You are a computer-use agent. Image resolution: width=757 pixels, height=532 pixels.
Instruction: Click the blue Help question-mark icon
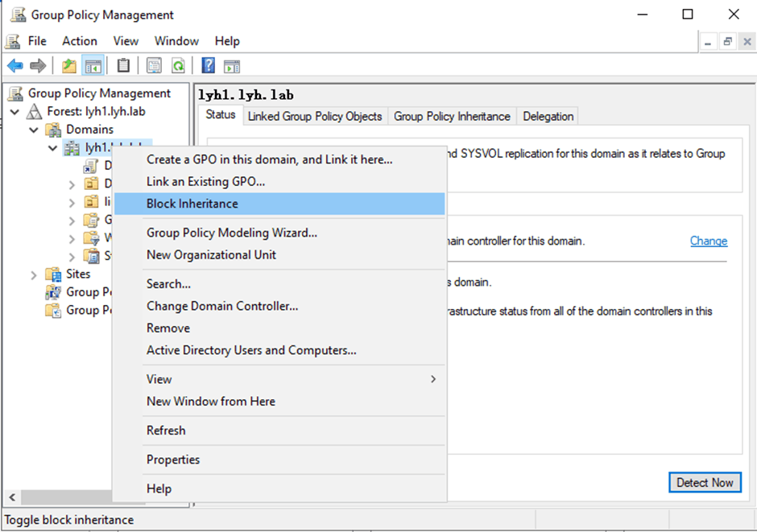[x=208, y=65]
